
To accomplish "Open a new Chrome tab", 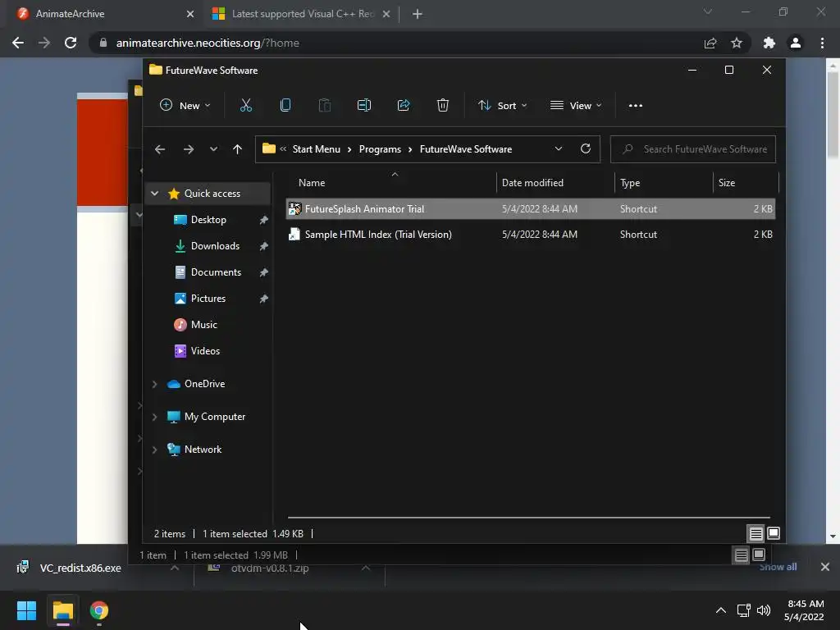I will point(418,14).
